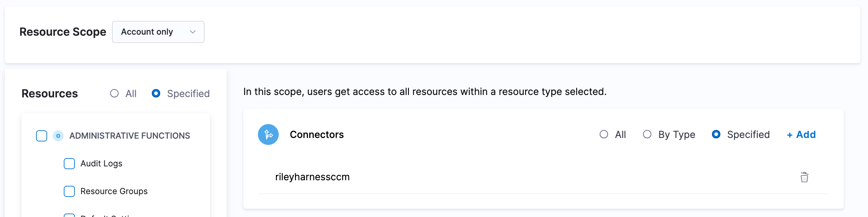868x217 pixels.
Task: Click the rileyharnessccm connector row
Action: (x=312, y=177)
